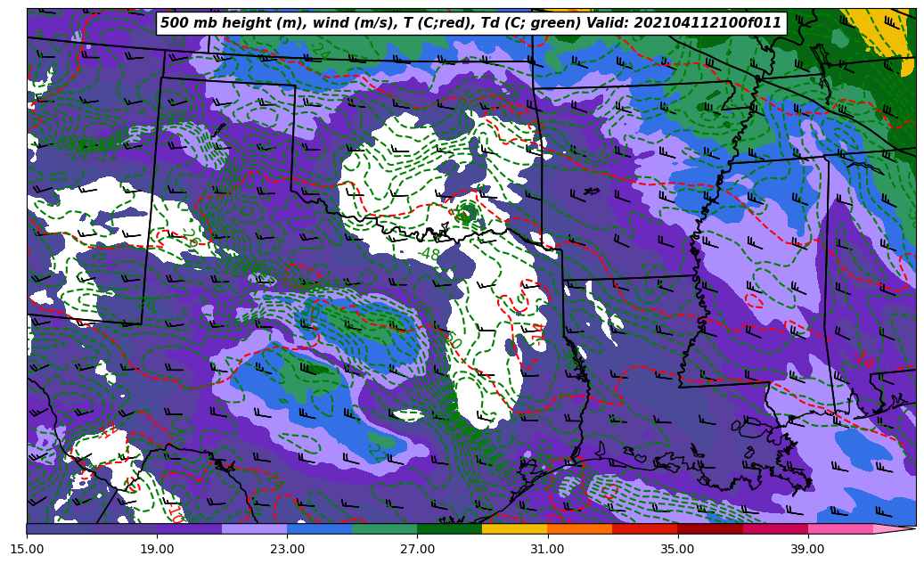The image size is (924, 564).
Task: Click the 39.00 colorbar tick label
Action: click(807, 549)
